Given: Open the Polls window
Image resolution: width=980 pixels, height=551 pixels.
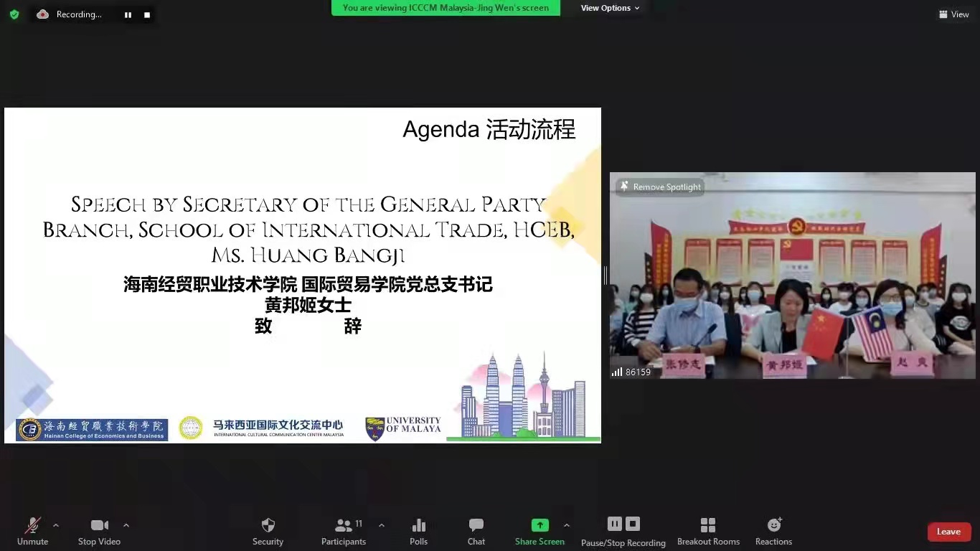Looking at the screenshot, I should click(418, 531).
